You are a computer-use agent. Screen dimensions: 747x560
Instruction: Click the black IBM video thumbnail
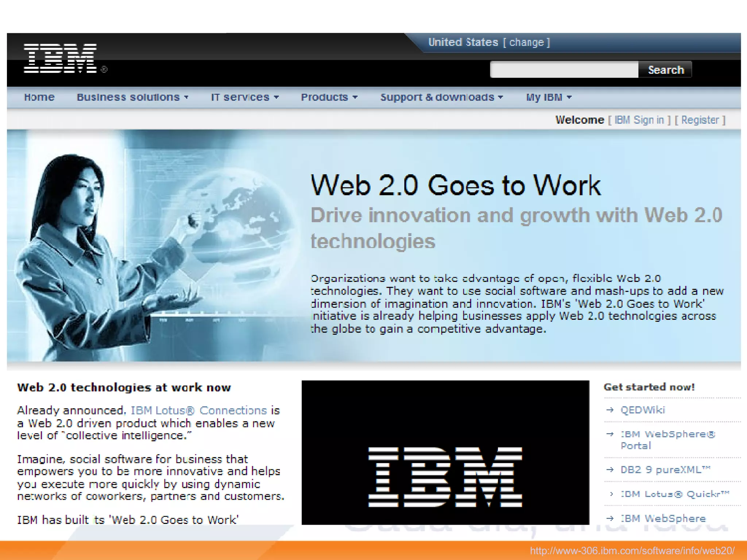(445, 452)
